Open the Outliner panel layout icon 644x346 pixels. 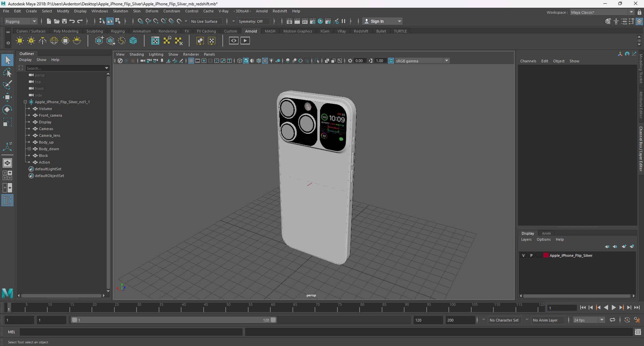pyautogui.click(x=7, y=200)
